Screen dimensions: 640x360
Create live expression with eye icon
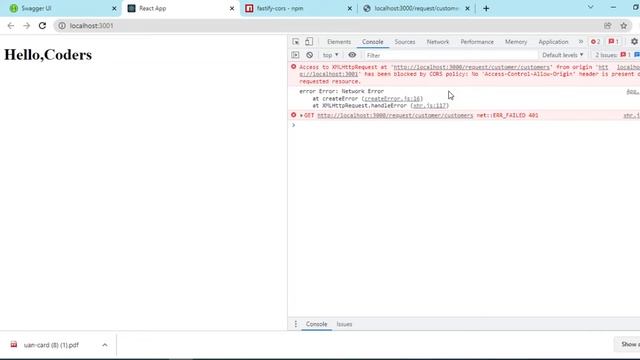pyautogui.click(x=352, y=55)
